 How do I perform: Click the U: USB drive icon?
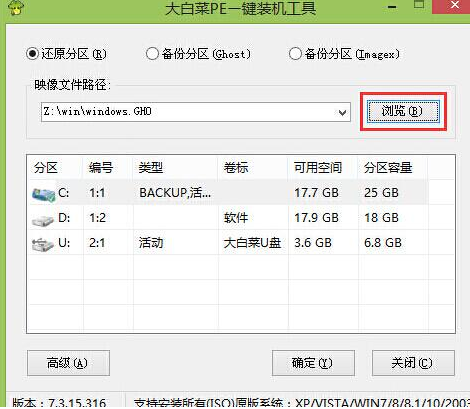pos(42,244)
